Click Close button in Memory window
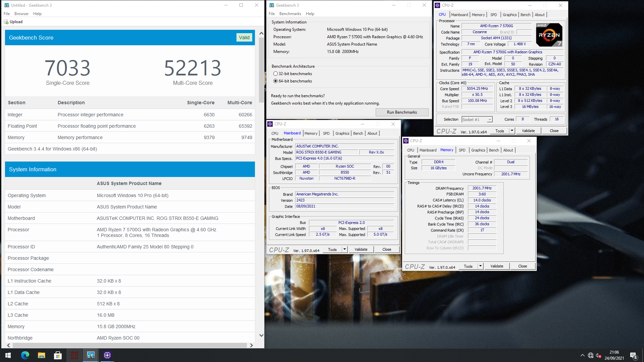 tap(523, 266)
